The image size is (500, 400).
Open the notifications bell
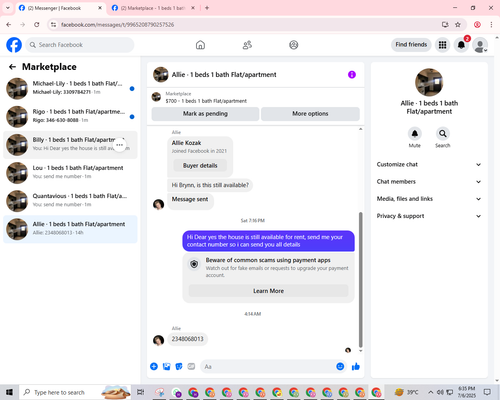461,45
